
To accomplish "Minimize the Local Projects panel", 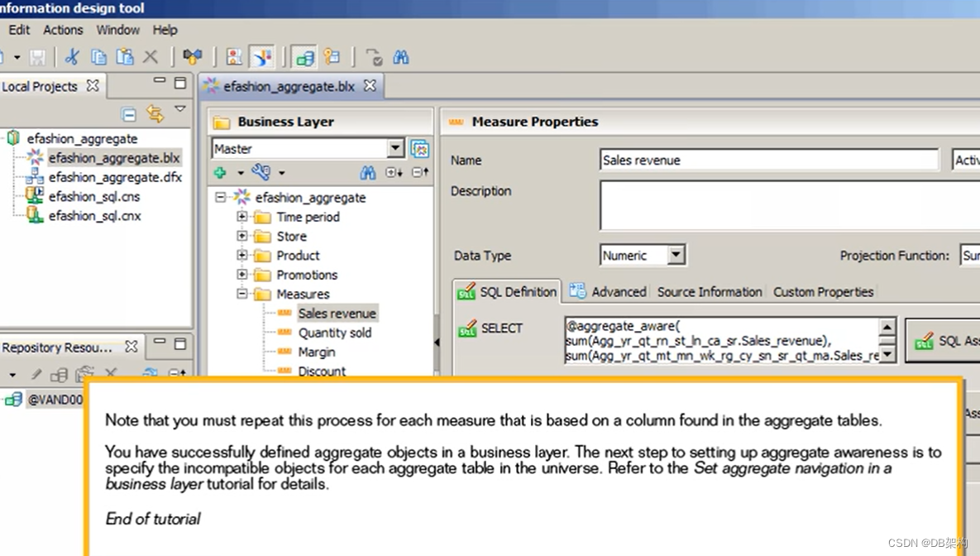I will coord(160,81).
